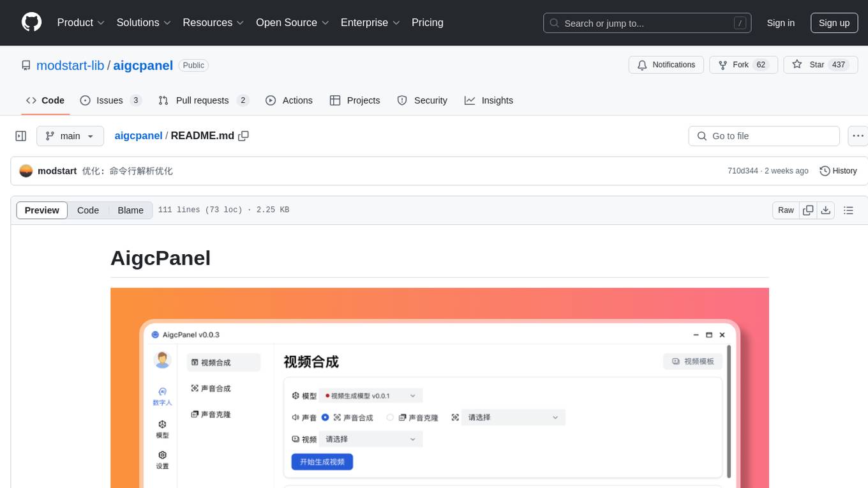Open the 视频 请选择 dropdown
This screenshot has height=488, width=868.
coord(370,439)
